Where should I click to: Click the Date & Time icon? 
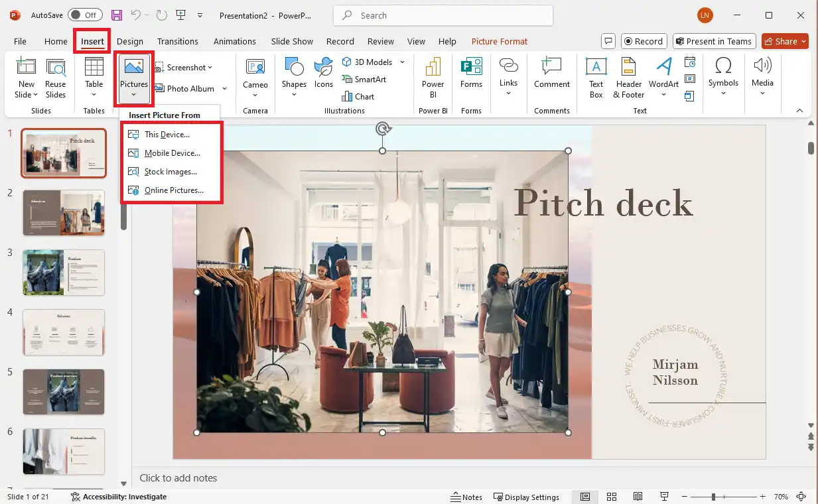coord(690,62)
